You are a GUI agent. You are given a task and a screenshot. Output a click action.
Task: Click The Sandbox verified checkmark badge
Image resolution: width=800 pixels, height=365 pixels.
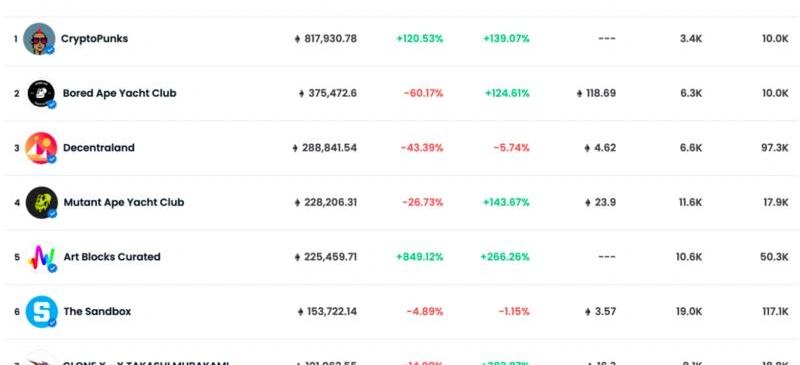click(52, 323)
